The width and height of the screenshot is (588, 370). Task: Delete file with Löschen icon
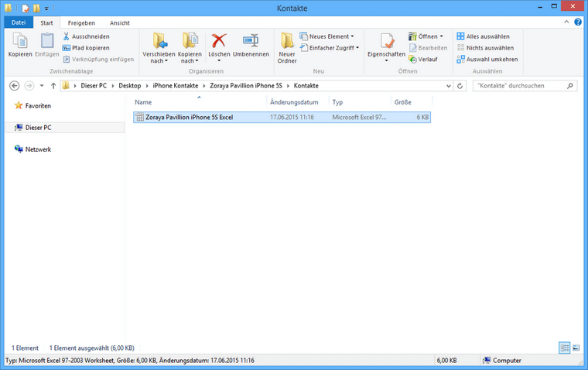(x=219, y=40)
